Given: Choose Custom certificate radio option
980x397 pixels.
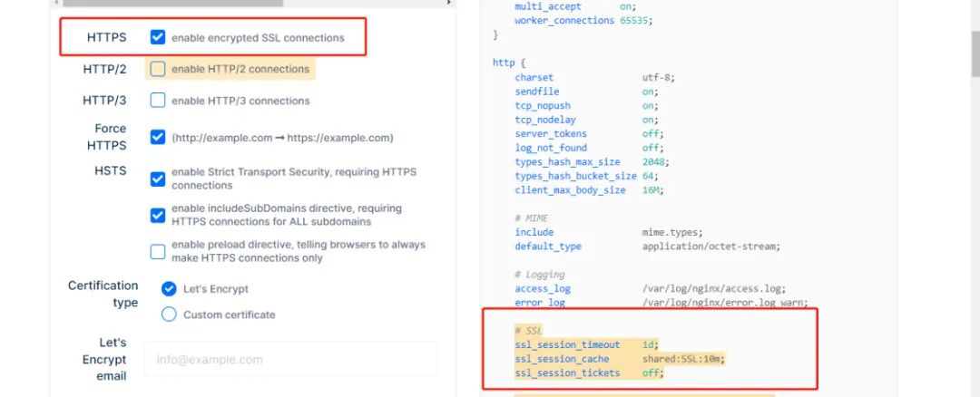Looking at the screenshot, I should click(169, 315).
